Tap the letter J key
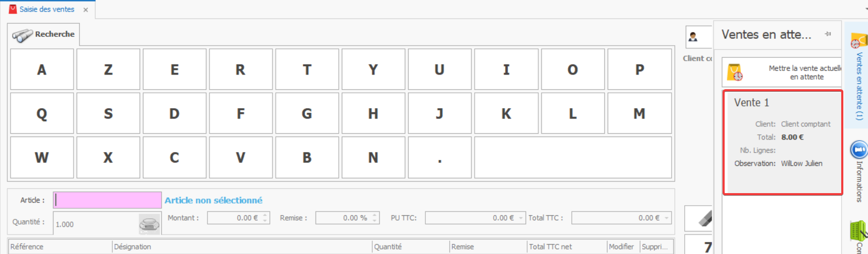Viewport: 868px width, 254px height. point(440,113)
